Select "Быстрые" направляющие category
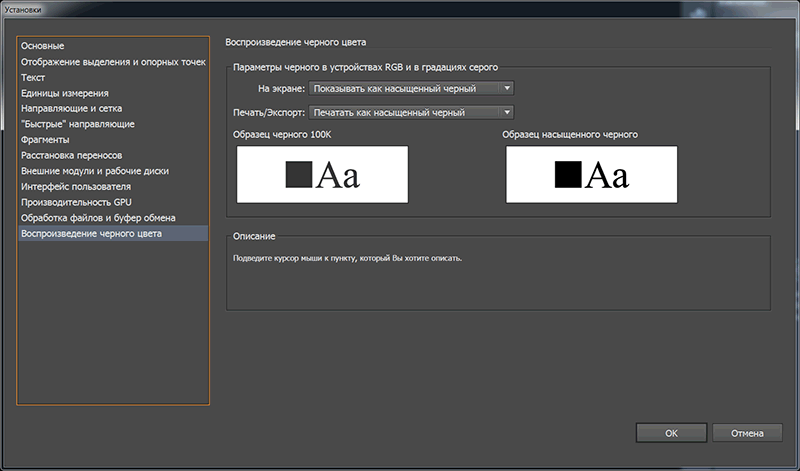The width and height of the screenshot is (800, 471). (x=78, y=124)
